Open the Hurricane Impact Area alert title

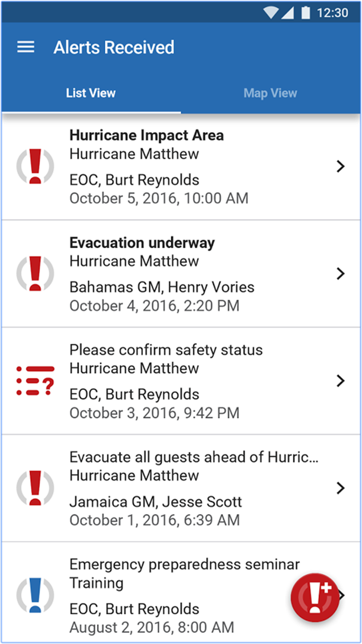point(147,136)
